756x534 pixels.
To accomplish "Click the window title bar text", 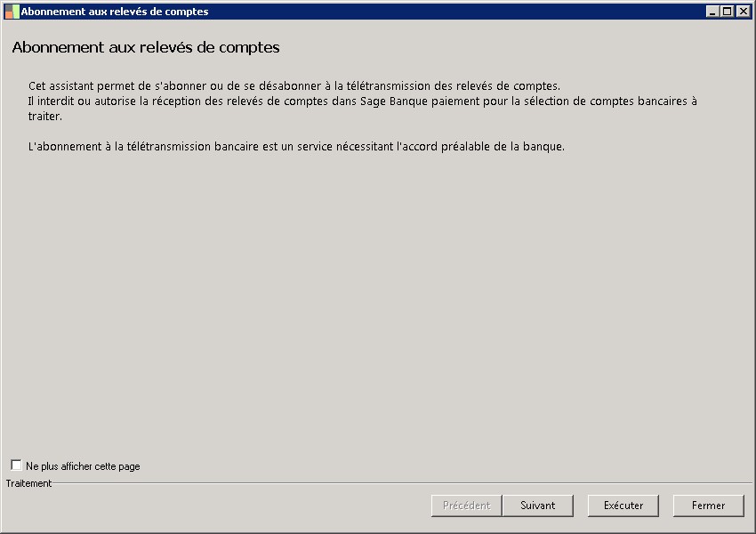I will point(115,12).
